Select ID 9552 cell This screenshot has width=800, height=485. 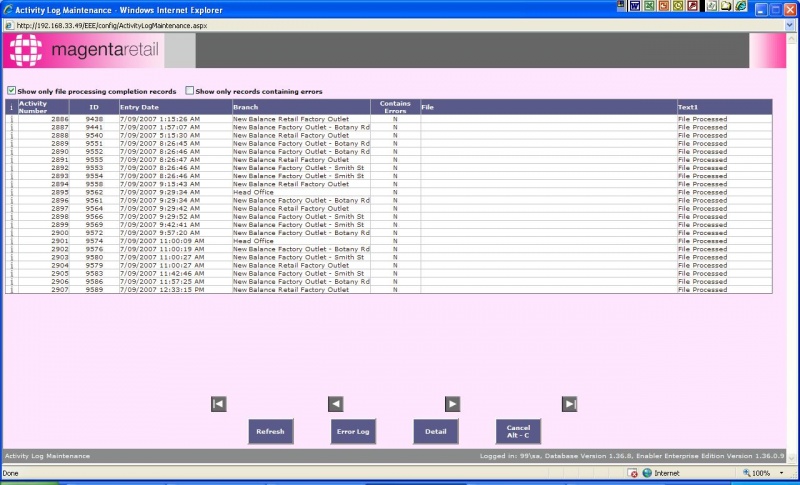[94, 151]
